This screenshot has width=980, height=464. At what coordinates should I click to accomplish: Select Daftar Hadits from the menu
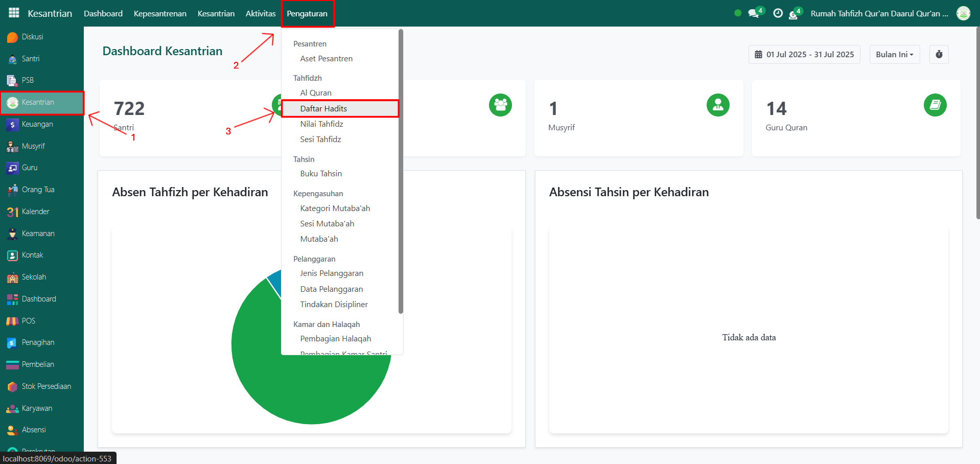coord(323,108)
